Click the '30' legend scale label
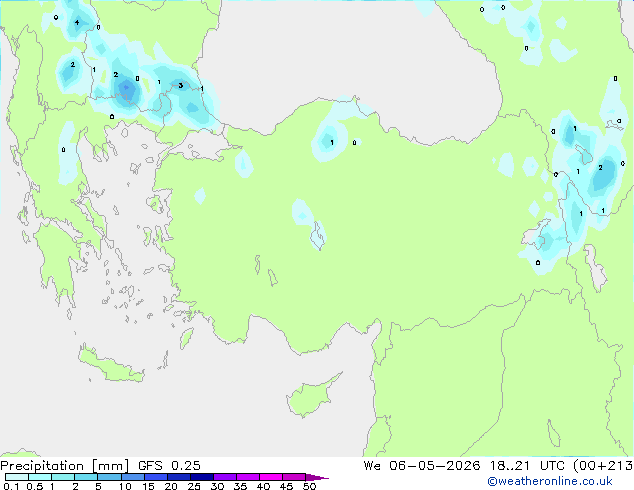 pos(217,486)
